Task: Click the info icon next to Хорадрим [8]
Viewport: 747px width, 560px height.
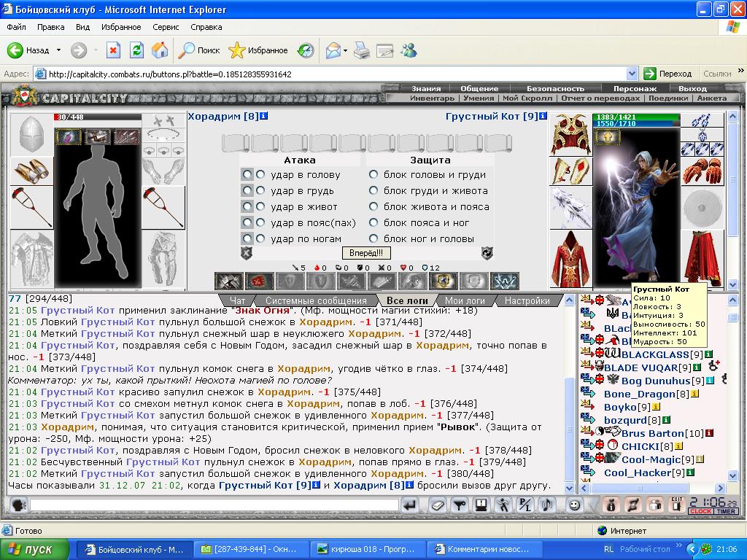Action: pyautogui.click(x=264, y=116)
